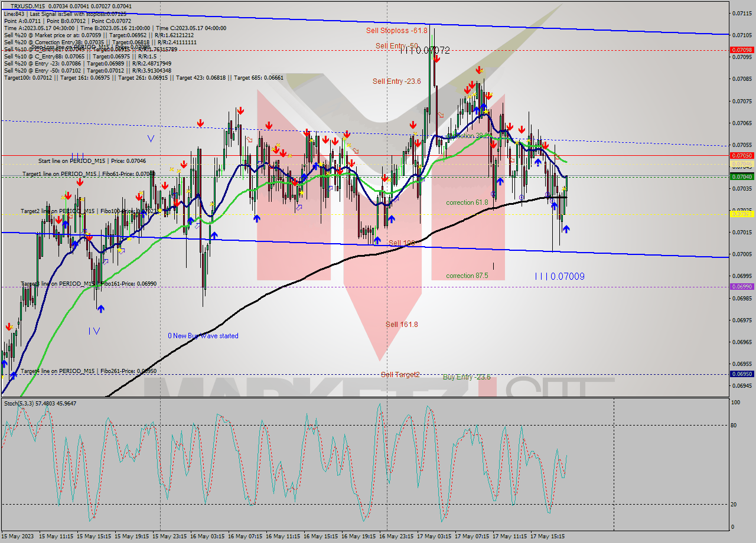Screen dimensions: 756x543
Task: Click the yellow 0.07023 price tag
Action: point(742,214)
